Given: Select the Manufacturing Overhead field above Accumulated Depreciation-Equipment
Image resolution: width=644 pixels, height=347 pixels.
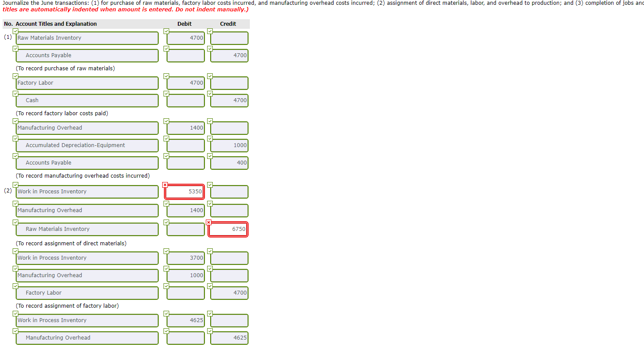Looking at the screenshot, I should click(87, 128).
